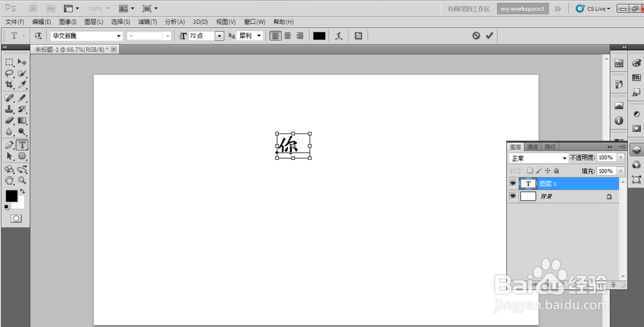Select the History Brush tool

22,110
